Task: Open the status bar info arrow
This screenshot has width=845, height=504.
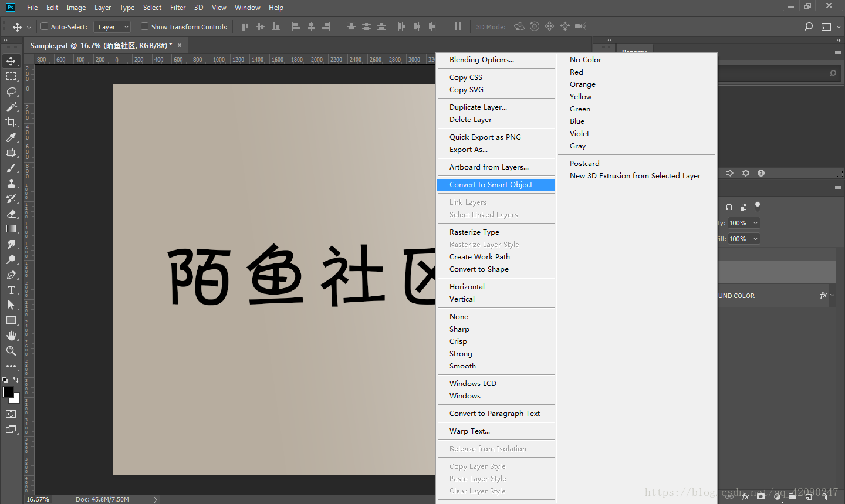Action: click(x=156, y=499)
